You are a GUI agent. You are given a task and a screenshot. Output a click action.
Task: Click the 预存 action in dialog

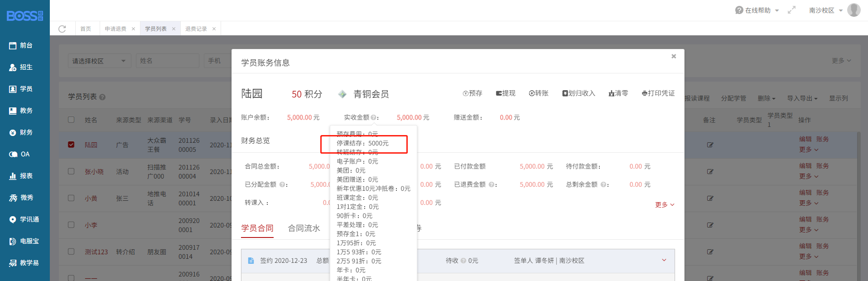point(472,93)
